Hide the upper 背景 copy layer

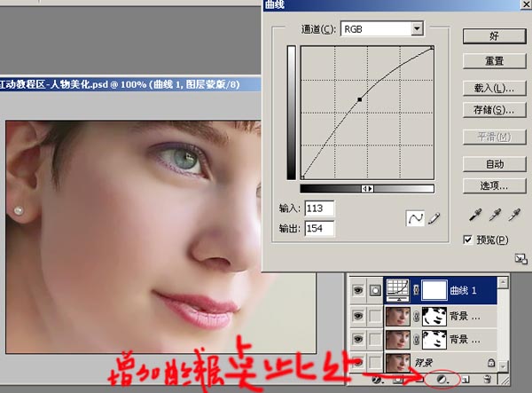tap(357, 316)
